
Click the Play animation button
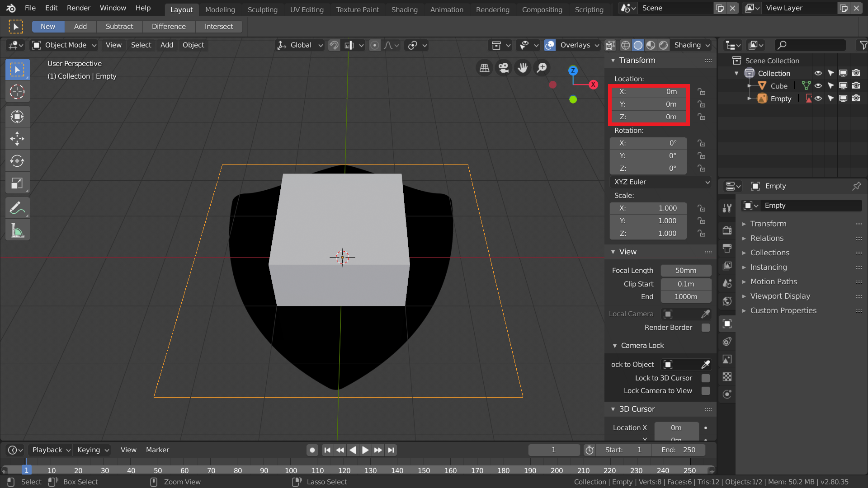[365, 450]
